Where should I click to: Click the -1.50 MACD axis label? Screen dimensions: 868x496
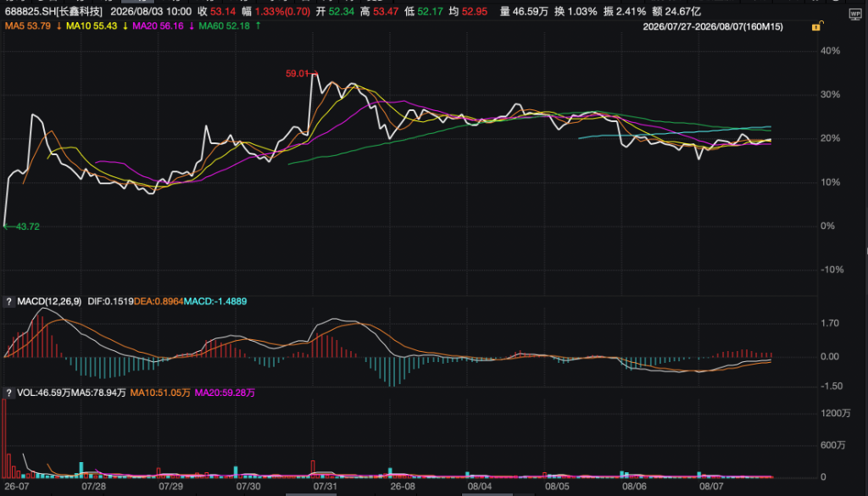click(830, 387)
